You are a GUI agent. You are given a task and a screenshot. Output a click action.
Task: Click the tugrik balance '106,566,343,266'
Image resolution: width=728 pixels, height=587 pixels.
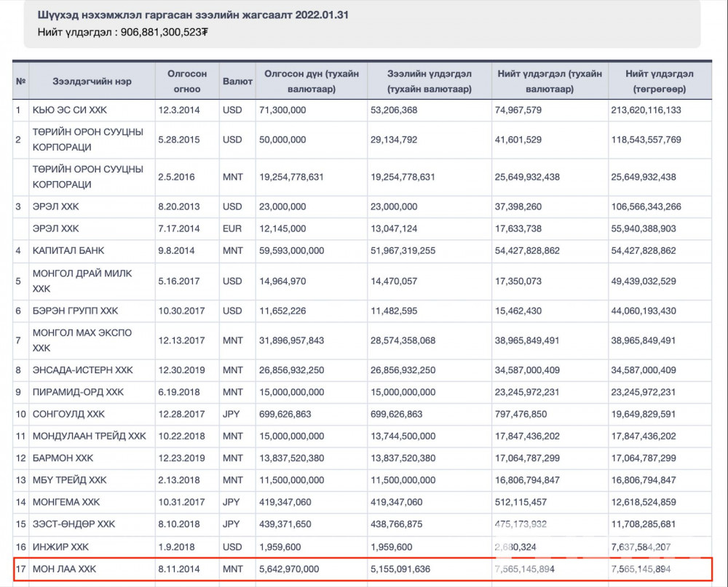pyautogui.click(x=646, y=207)
